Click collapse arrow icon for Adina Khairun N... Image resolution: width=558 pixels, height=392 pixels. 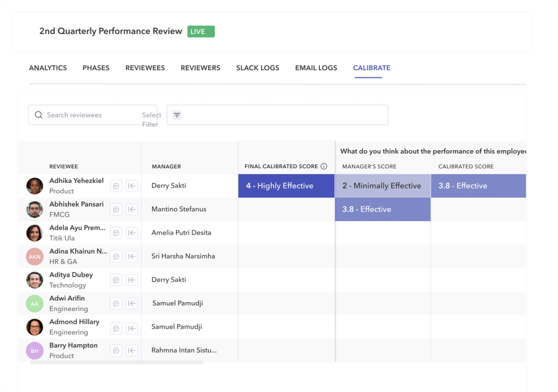(x=132, y=256)
